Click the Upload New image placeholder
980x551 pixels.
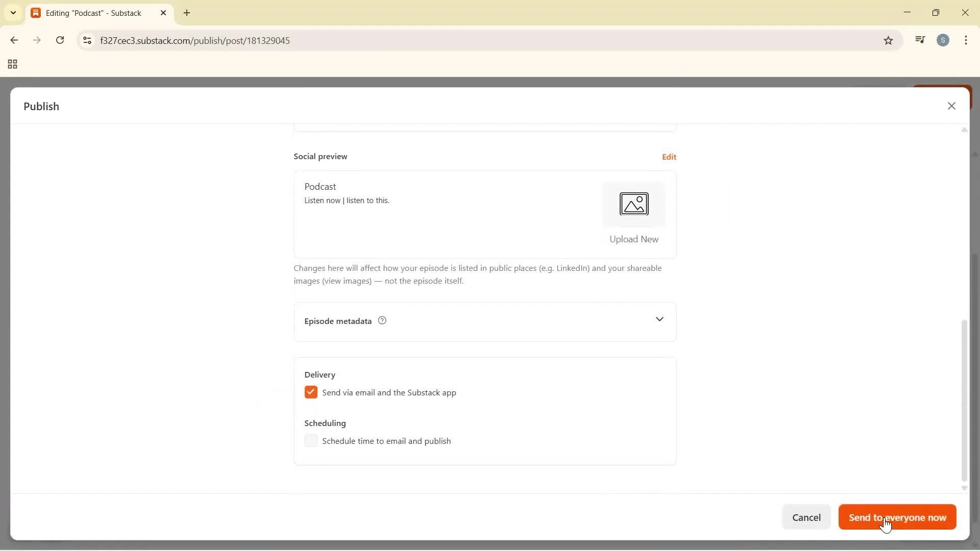pyautogui.click(x=633, y=204)
